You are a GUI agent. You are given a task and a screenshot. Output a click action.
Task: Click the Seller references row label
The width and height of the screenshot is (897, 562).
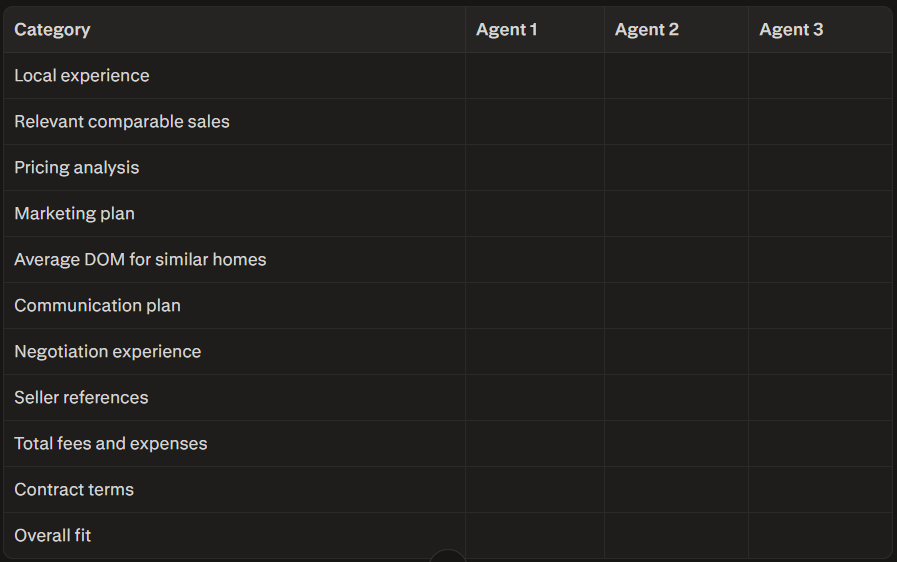coord(81,397)
